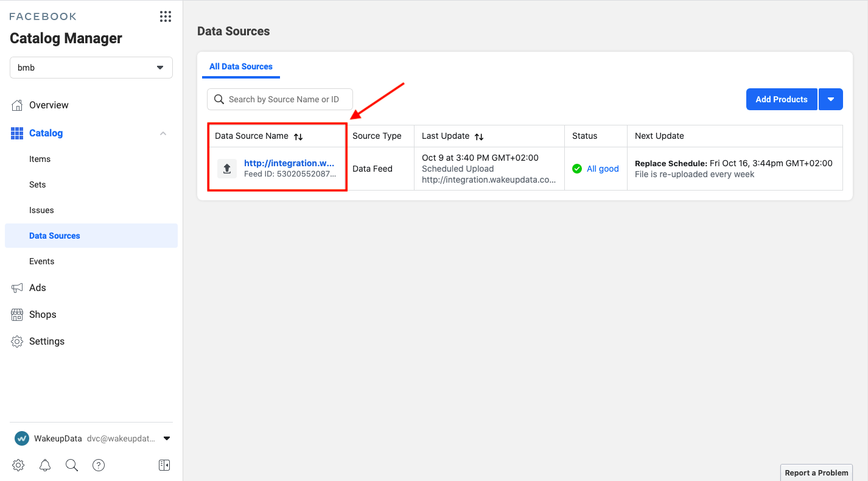Open the bmb catalog selector dropdown

(91, 68)
